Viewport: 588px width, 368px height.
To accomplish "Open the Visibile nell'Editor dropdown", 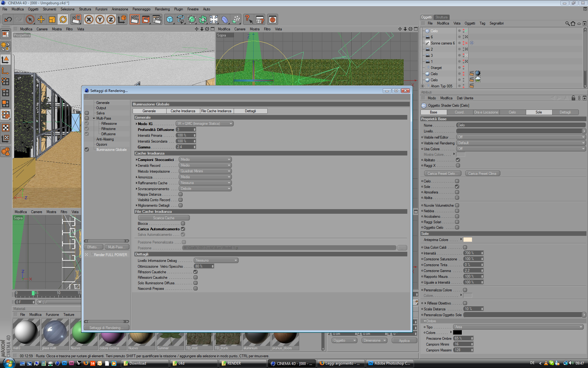I will (x=521, y=137).
